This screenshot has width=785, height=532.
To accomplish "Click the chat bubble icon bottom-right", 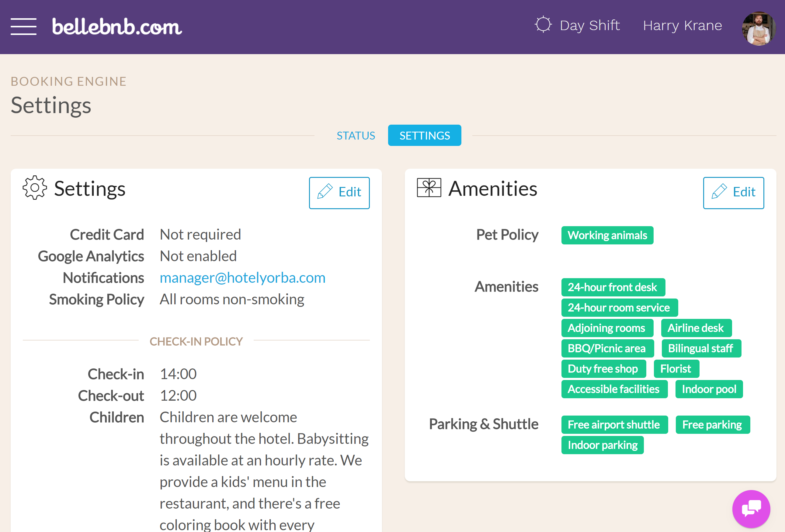I will coord(749,508).
